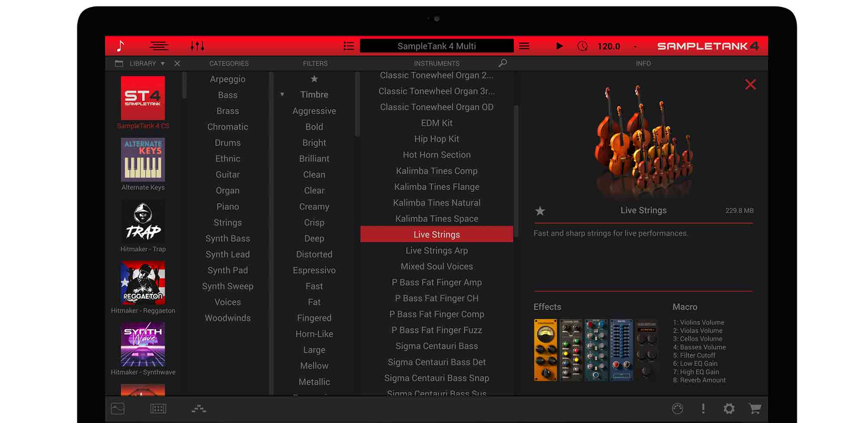868x423 pixels.
Task: Load the Live Strings Arp instrument
Action: pyautogui.click(x=437, y=251)
